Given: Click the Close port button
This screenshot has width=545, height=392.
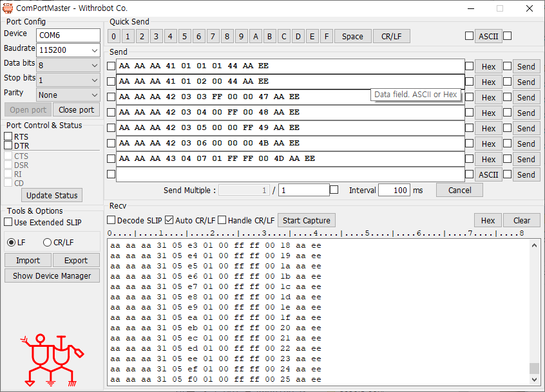Looking at the screenshot, I should tap(76, 109).
